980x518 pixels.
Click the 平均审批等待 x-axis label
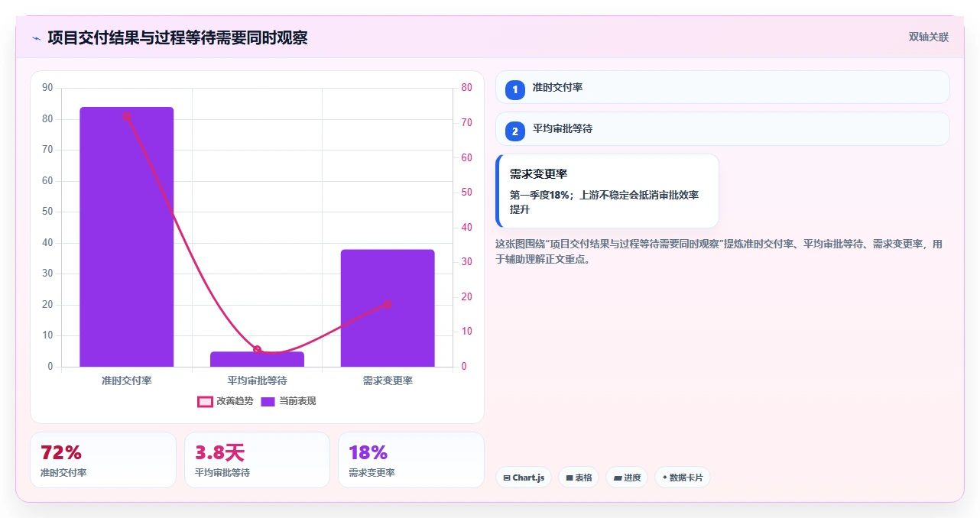[x=257, y=380]
